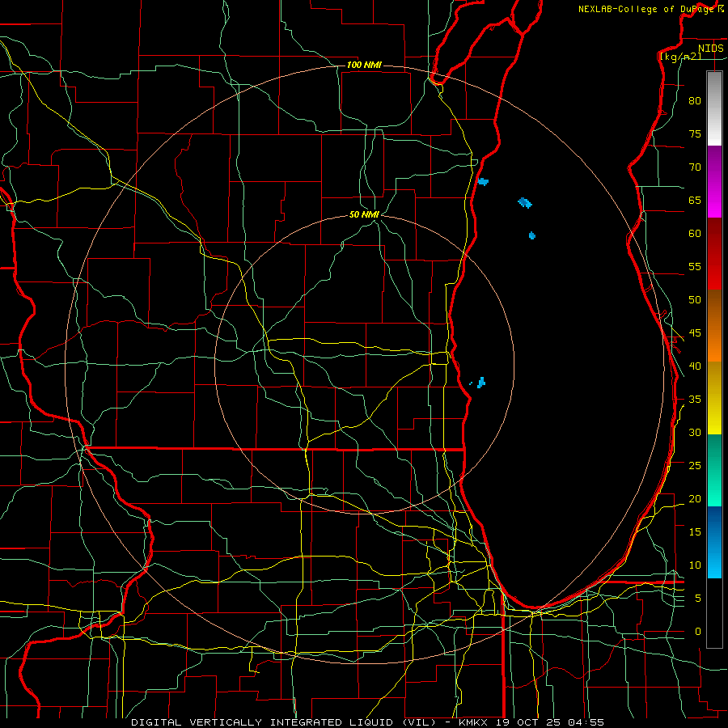Click the 55 value on the VIL scale
Image resolution: width=728 pixels, height=728 pixels.
[695, 266]
